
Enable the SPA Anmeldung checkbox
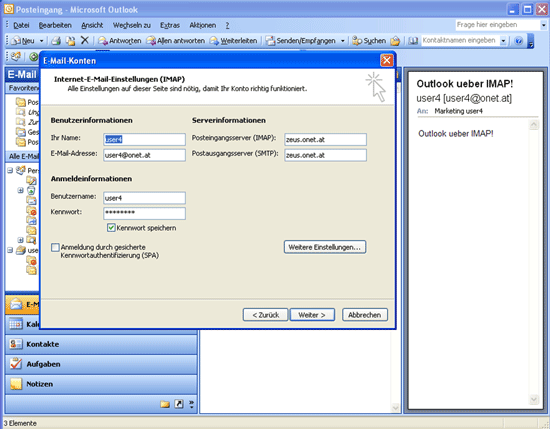click(55, 247)
